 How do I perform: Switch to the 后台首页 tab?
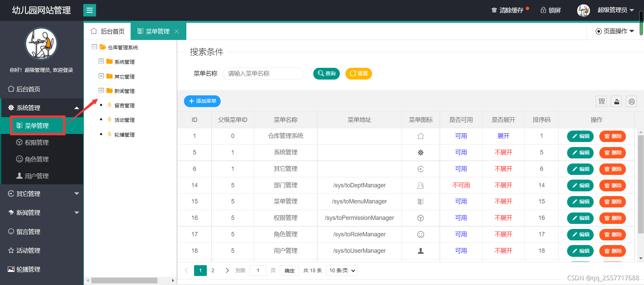[x=107, y=31]
